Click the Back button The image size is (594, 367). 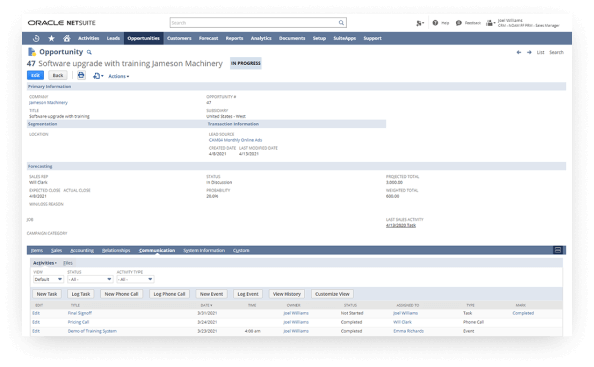[x=58, y=75]
